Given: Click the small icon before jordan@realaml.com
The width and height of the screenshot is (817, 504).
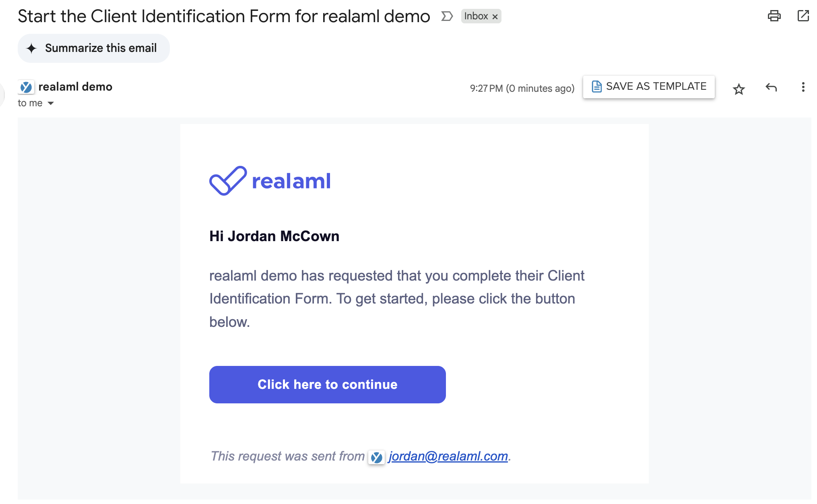Looking at the screenshot, I should tap(377, 457).
